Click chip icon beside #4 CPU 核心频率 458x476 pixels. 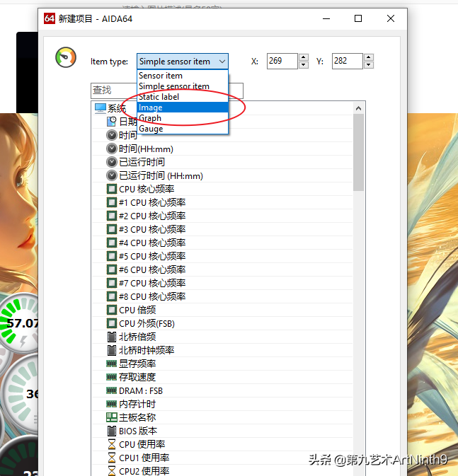coord(112,243)
